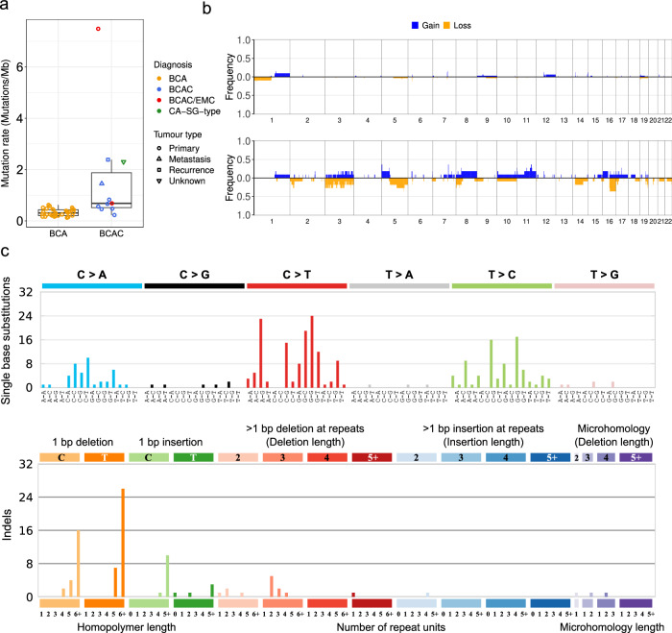The height and width of the screenshot is (633, 672).
Task: Click chromosome '11' label in lower copy-number plot
Action: [526, 221]
